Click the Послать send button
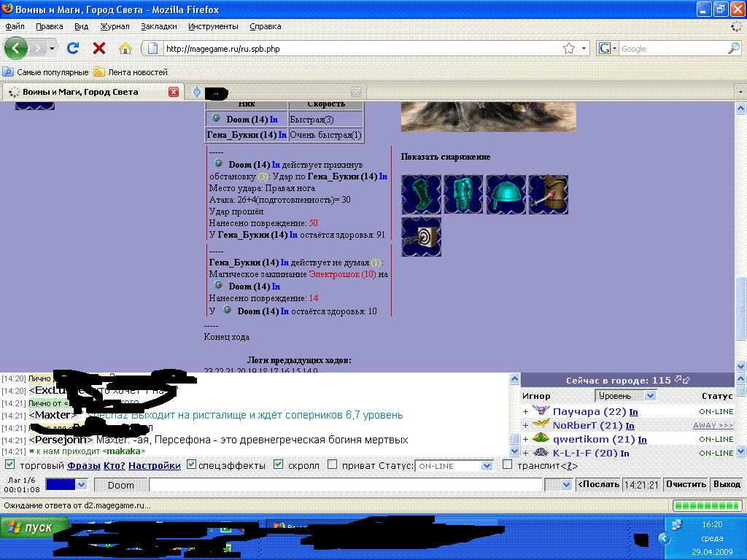747x560 pixels. [598, 484]
